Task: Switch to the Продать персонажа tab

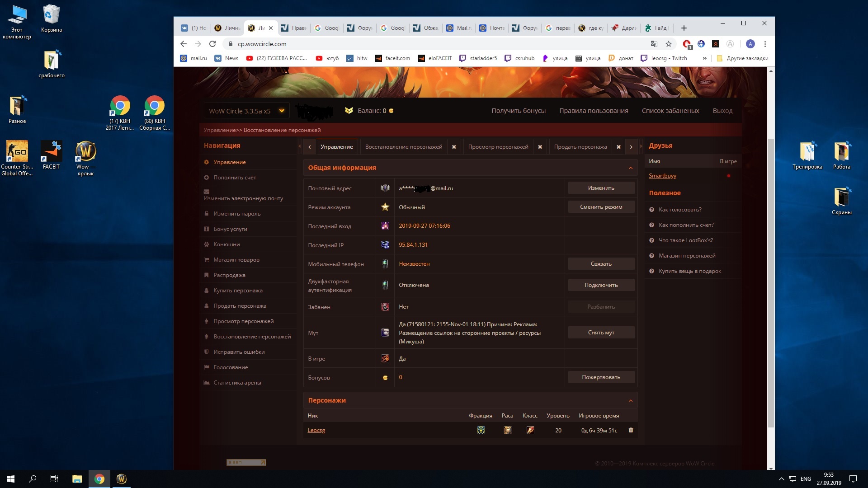Action: 580,147
